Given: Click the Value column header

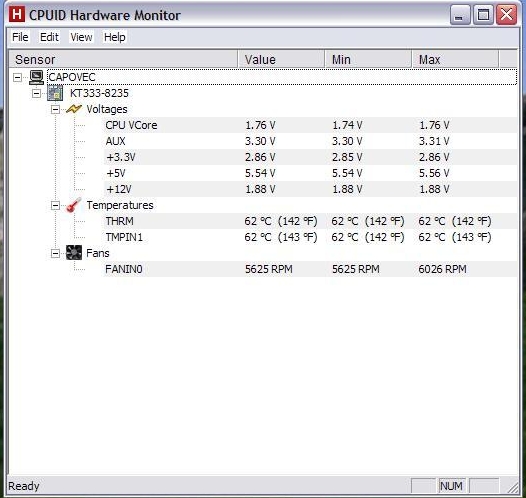Looking at the screenshot, I should coord(281,59).
